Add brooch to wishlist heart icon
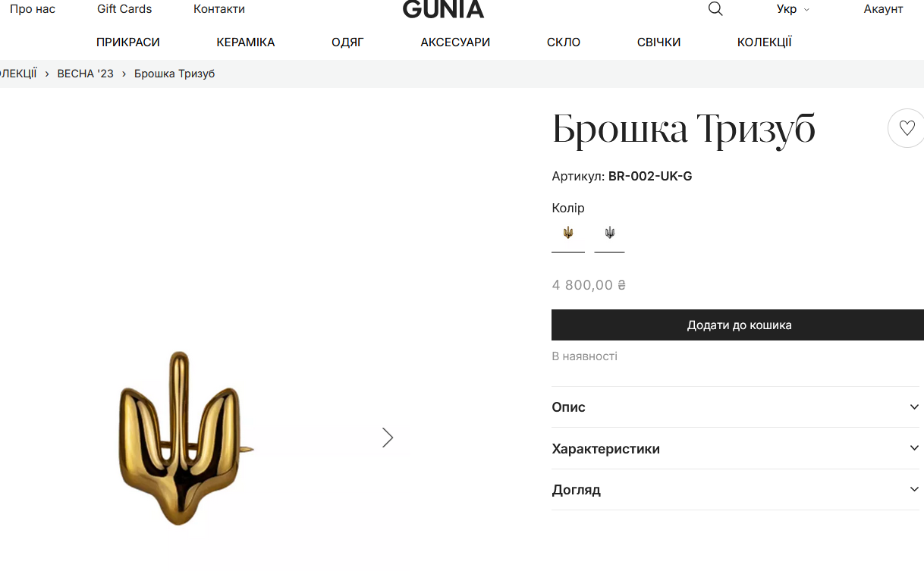 (906, 128)
